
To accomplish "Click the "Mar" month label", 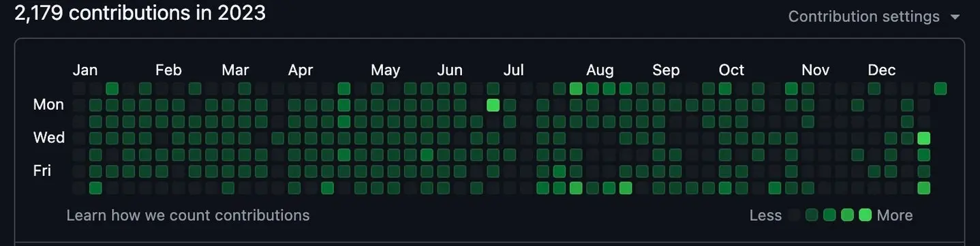I will pyautogui.click(x=235, y=70).
